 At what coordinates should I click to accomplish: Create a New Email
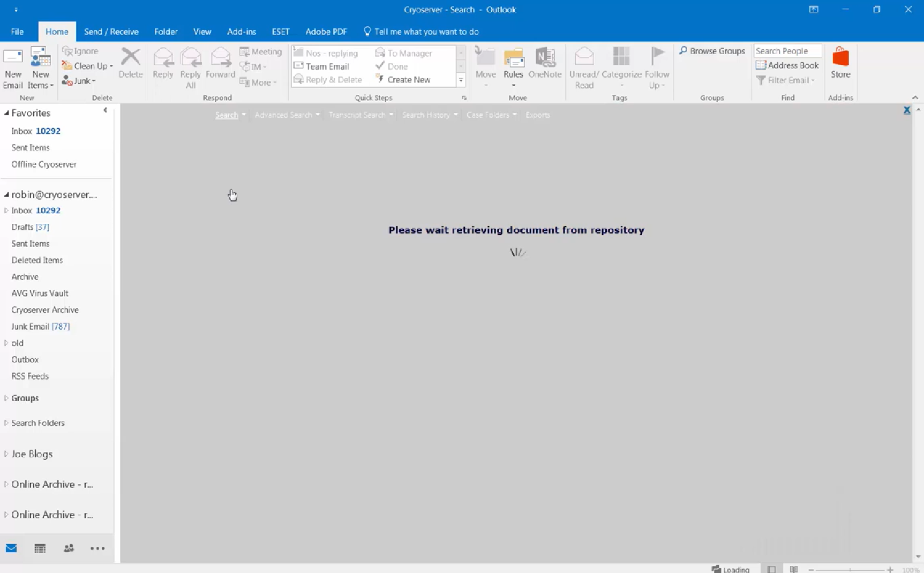point(13,69)
